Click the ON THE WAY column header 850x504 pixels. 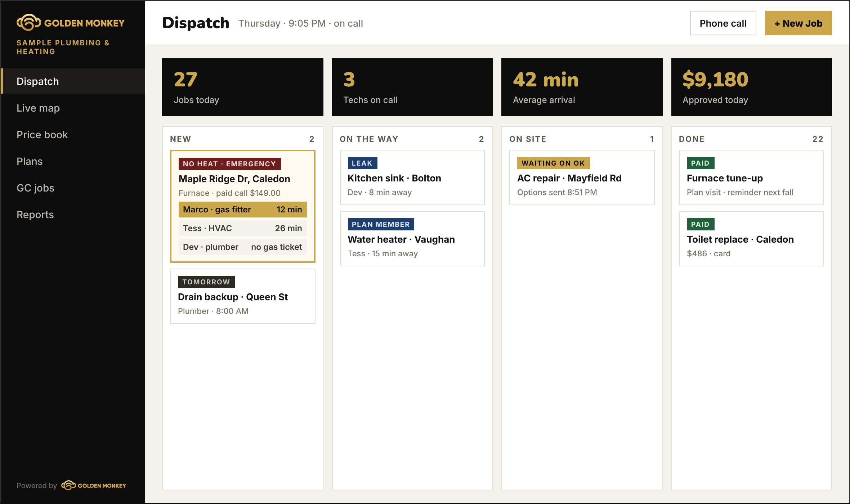point(369,139)
